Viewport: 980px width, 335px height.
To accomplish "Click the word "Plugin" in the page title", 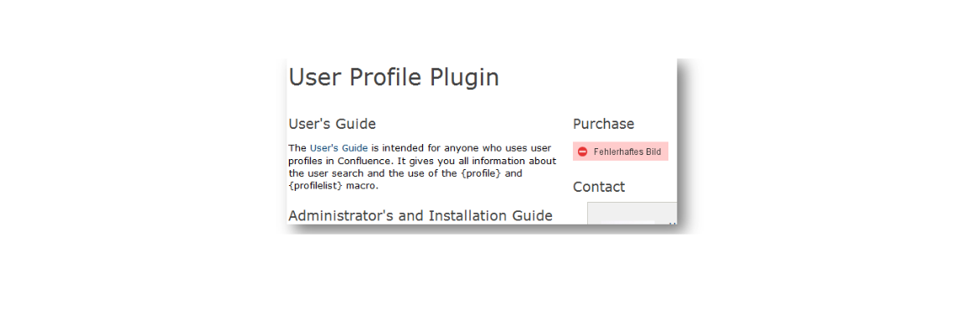I will click(x=464, y=78).
